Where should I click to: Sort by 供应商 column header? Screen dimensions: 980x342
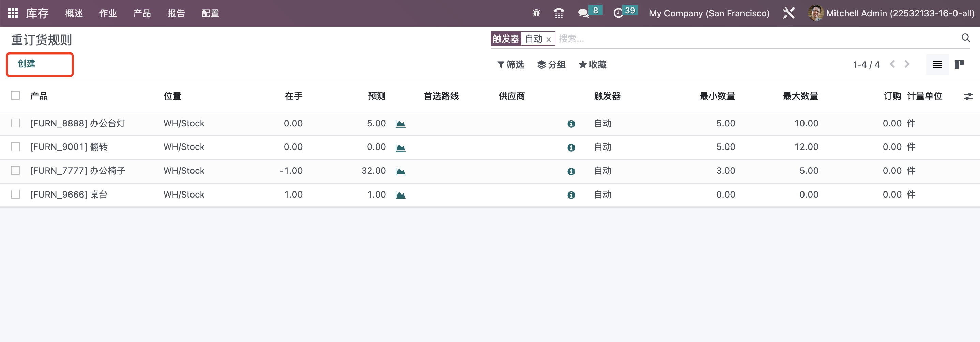tap(512, 96)
